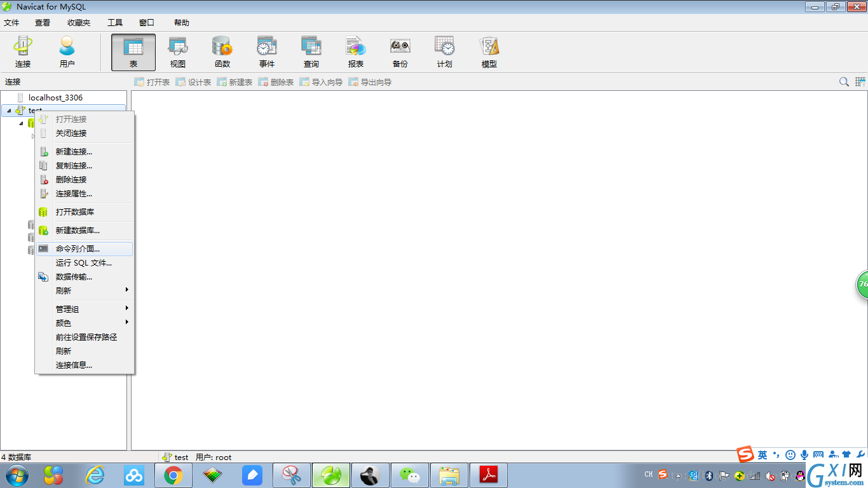Select the localhost_3306 connection
Screen dimensions: 868x488
(x=55, y=97)
